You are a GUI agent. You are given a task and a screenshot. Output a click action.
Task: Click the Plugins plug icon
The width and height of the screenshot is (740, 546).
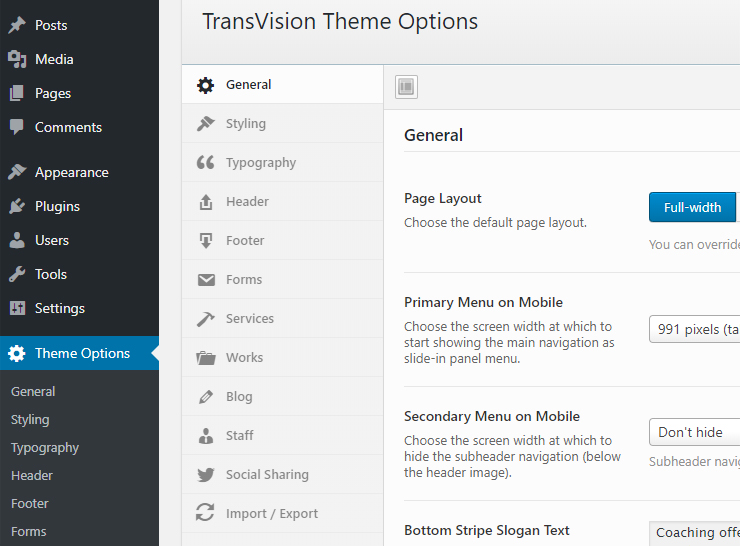click(x=17, y=206)
